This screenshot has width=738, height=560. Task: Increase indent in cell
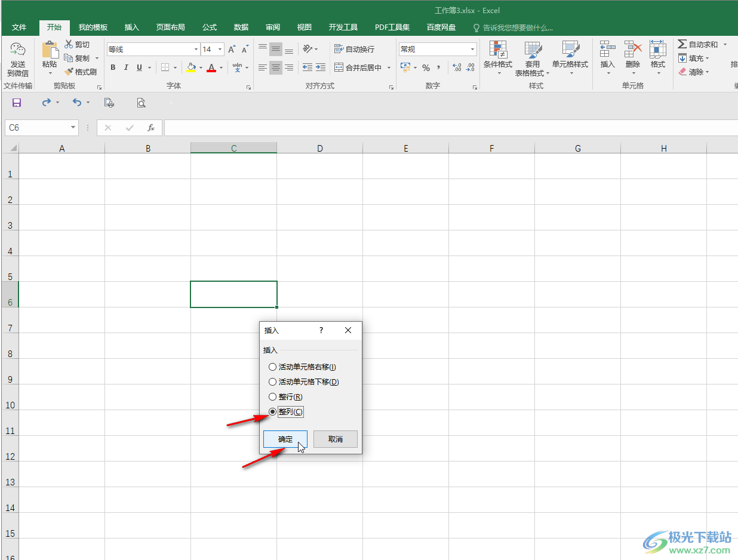(x=321, y=67)
